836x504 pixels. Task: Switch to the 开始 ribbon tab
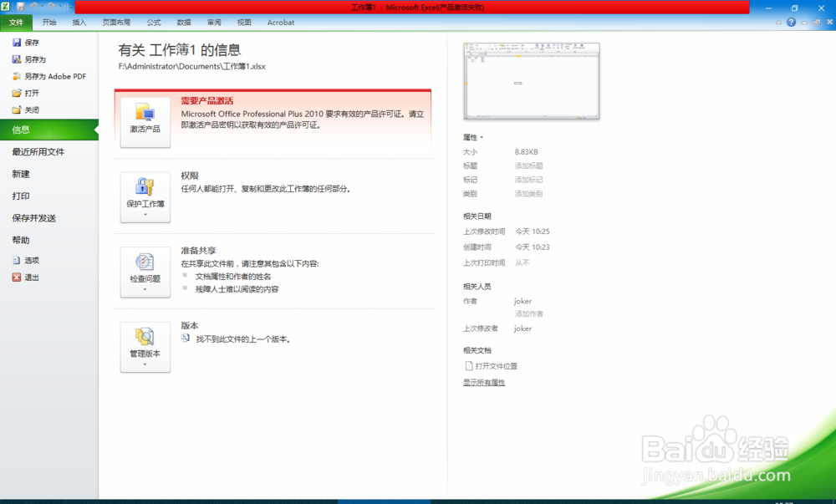[x=48, y=23]
